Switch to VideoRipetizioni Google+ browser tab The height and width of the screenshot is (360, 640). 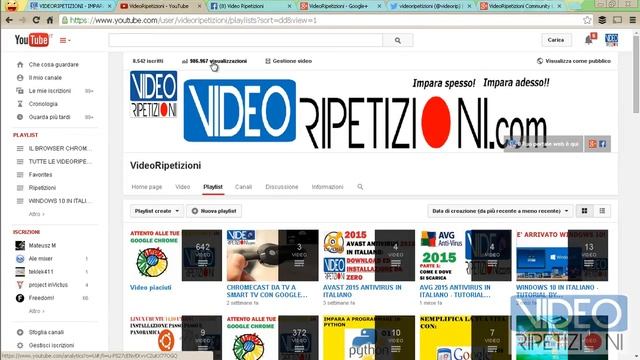(340, 6)
